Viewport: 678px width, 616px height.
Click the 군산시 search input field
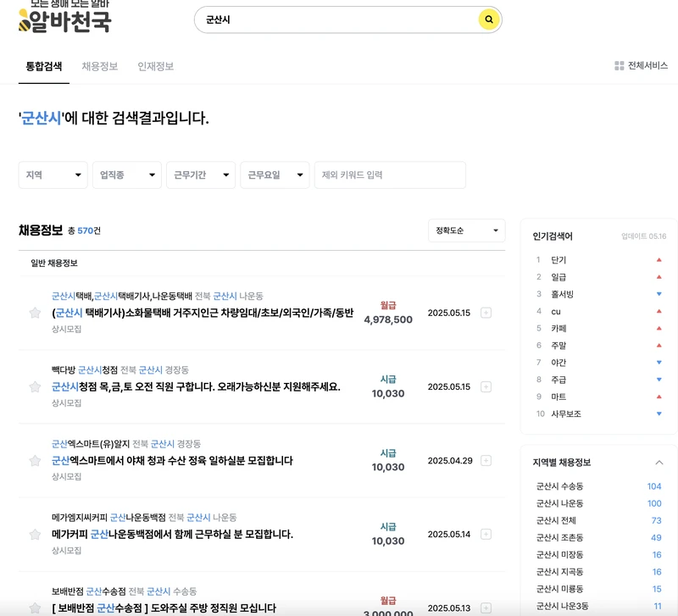coord(337,19)
